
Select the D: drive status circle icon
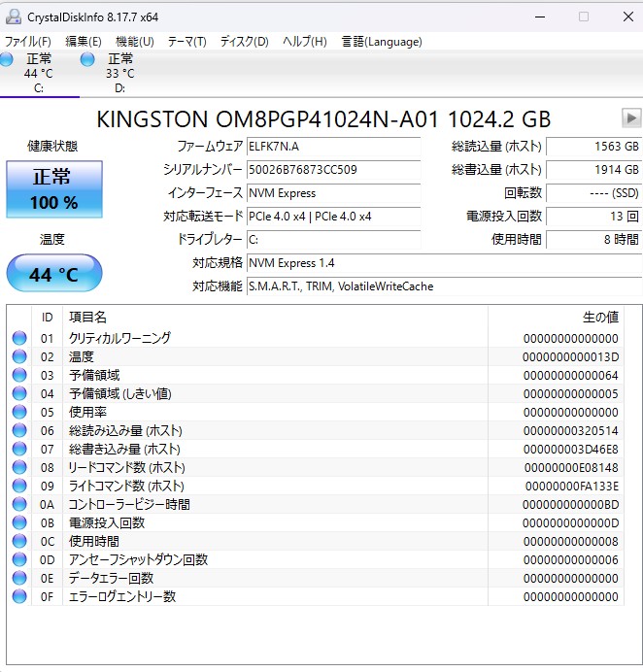(87, 59)
